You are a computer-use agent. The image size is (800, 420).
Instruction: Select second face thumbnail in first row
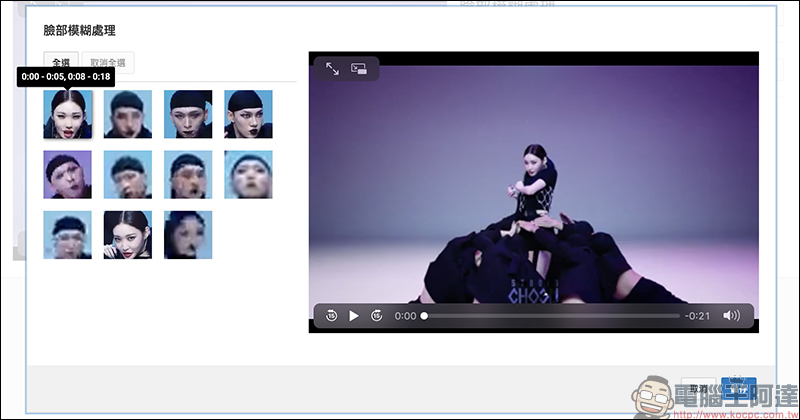[x=128, y=114]
